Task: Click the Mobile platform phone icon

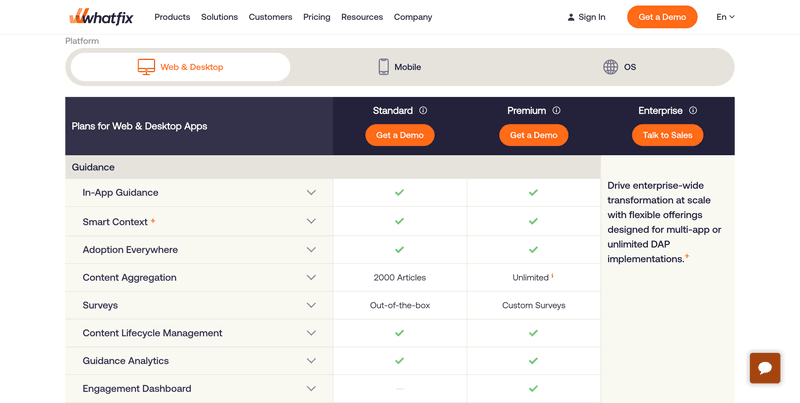Action: (383, 67)
